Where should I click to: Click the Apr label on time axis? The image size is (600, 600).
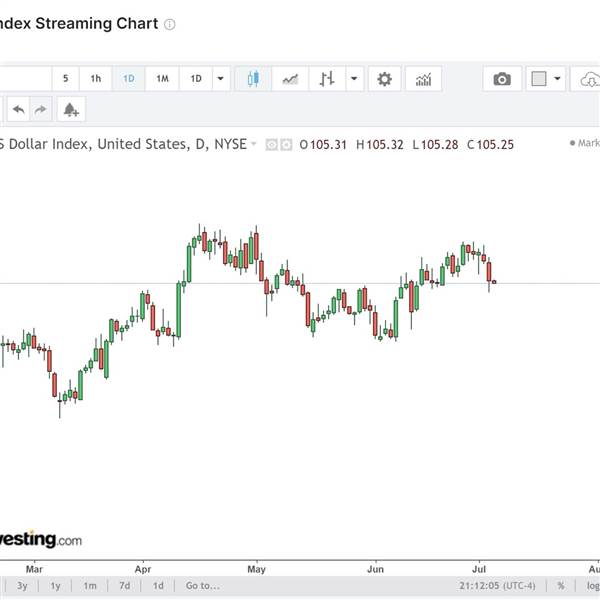[143, 569]
